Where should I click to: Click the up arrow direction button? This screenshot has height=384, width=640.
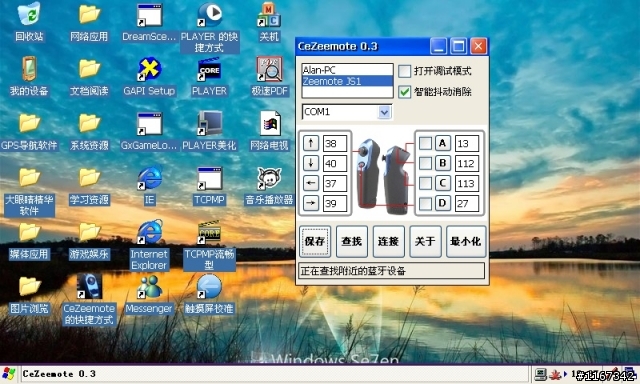click(311, 143)
